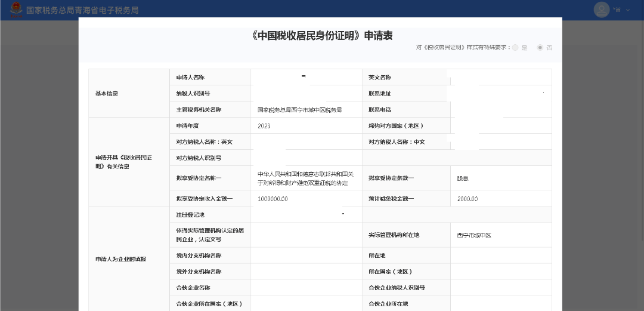Click the 主管税务机关名称 value field
Image resolution: width=644 pixels, height=311 pixels.
(306, 110)
